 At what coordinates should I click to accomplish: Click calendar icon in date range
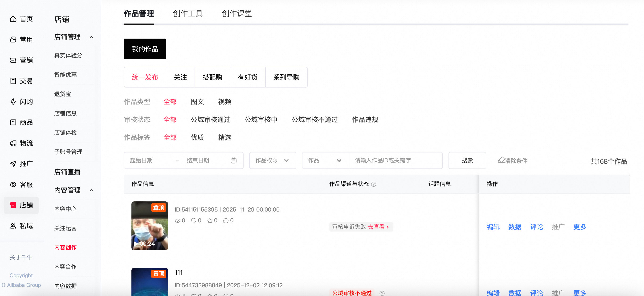pyautogui.click(x=233, y=161)
